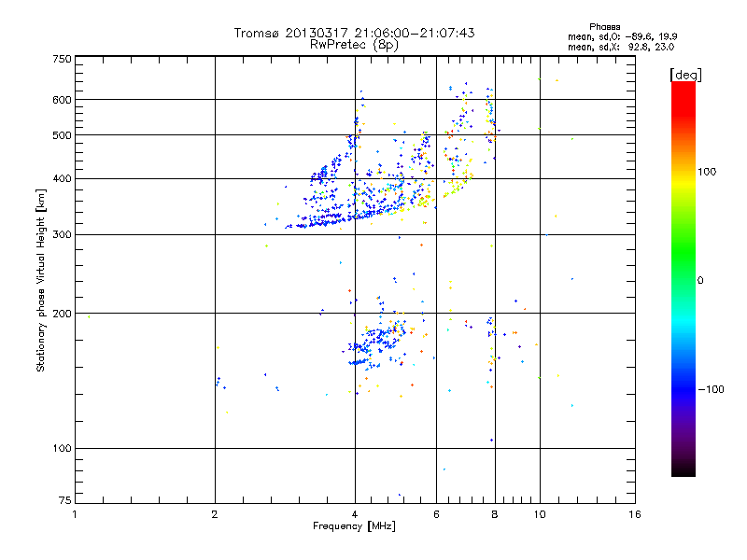Screen dimensions: 747x560
Task: Click the y-axis '400' tick label
Action: click(x=62, y=179)
